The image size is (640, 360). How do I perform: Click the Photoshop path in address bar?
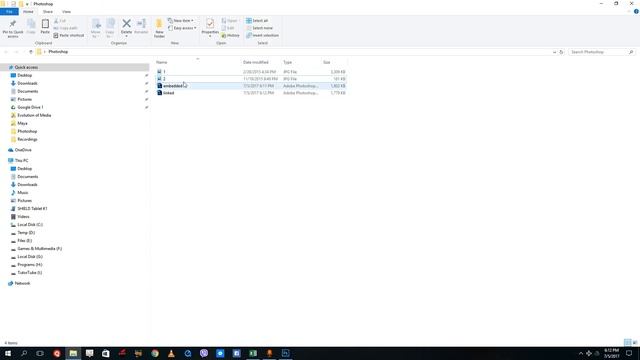tap(58, 52)
